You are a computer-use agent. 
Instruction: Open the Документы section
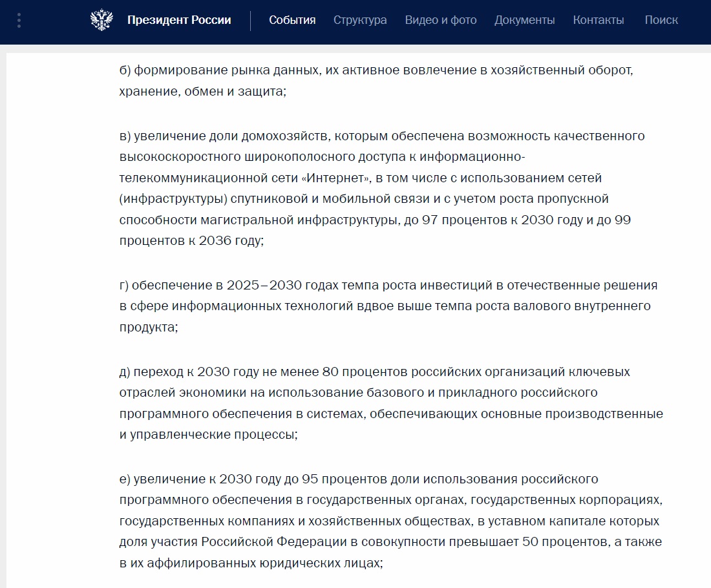coord(525,20)
